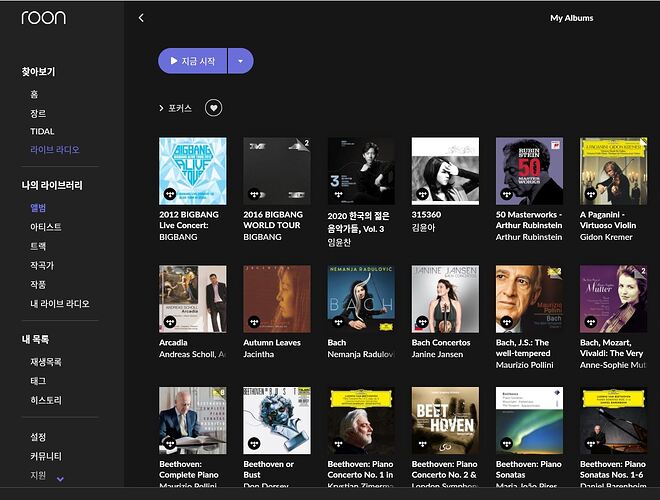Click the My Albums page title
This screenshot has width=660, height=500.
572,18
